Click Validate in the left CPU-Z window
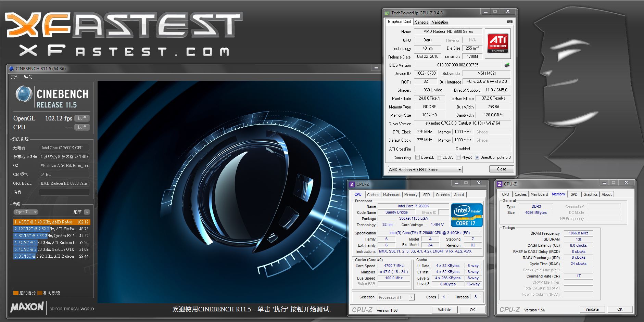This screenshot has width=644, height=322. [x=444, y=310]
